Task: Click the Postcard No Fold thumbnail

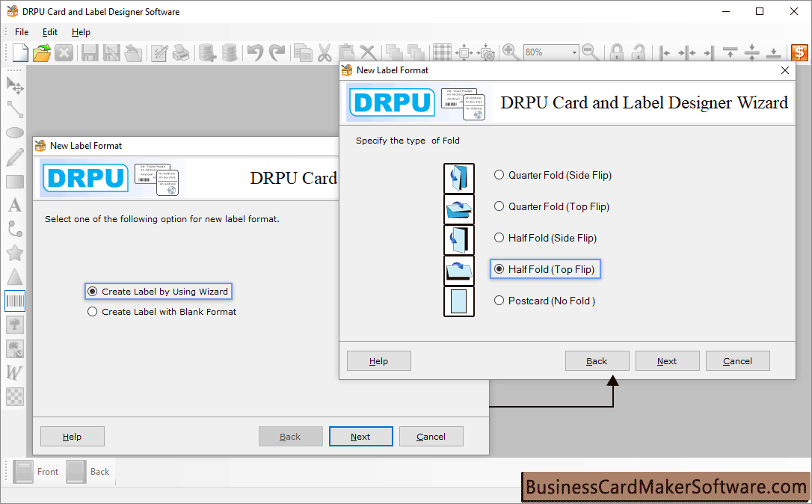Action: [x=459, y=301]
